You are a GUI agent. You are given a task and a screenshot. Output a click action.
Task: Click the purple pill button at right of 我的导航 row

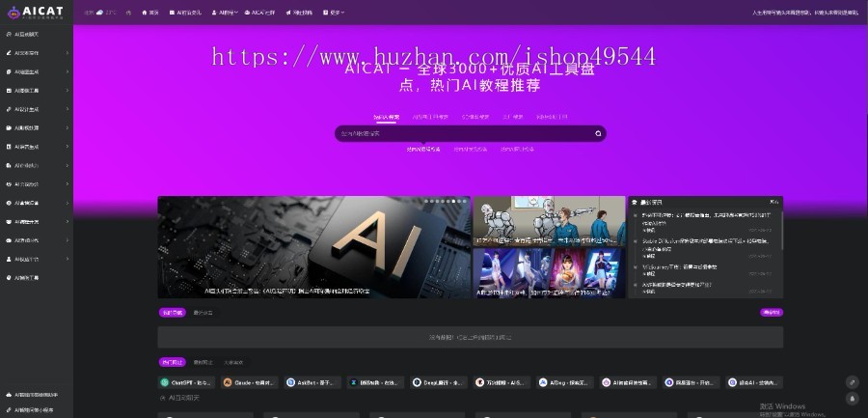[772, 313]
